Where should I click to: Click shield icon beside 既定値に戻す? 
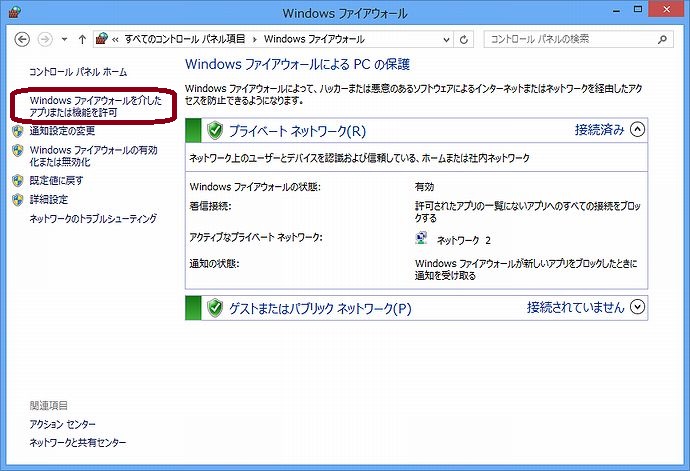[18, 180]
